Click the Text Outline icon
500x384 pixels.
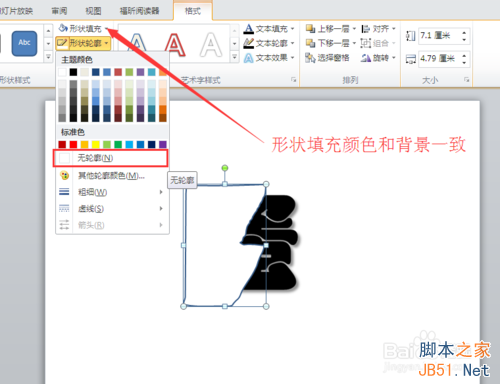[x=248, y=43]
